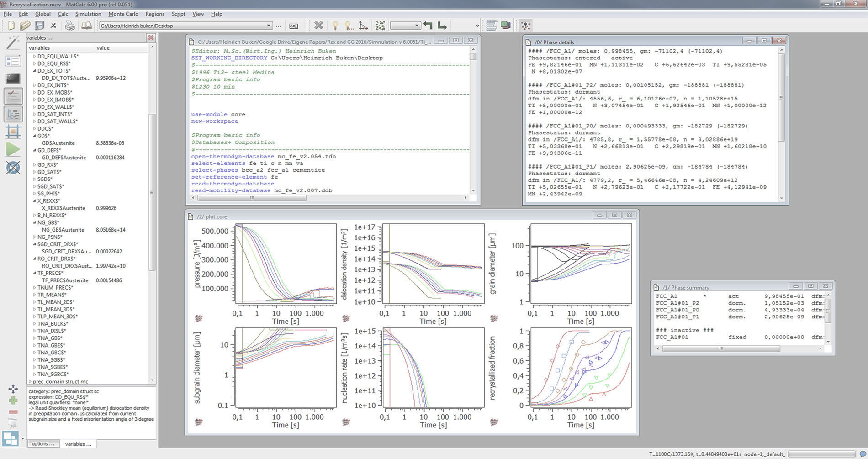Click the magic wand wizard icon in sidebar
868x459 pixels.
click(x=13, y=42)
